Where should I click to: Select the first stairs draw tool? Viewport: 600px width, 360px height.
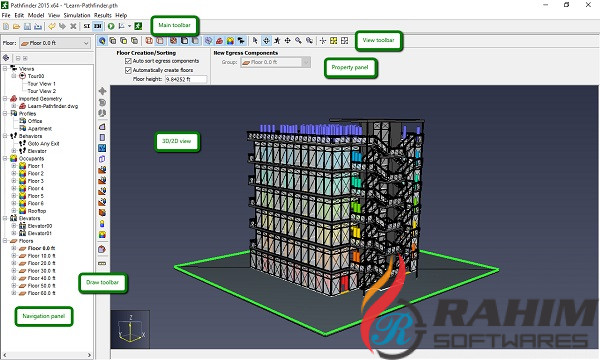(x=102, y=169)
